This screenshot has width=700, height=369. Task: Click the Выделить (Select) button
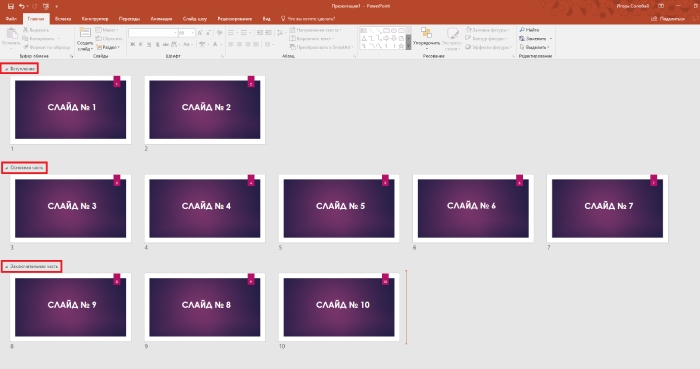point(534,47)
